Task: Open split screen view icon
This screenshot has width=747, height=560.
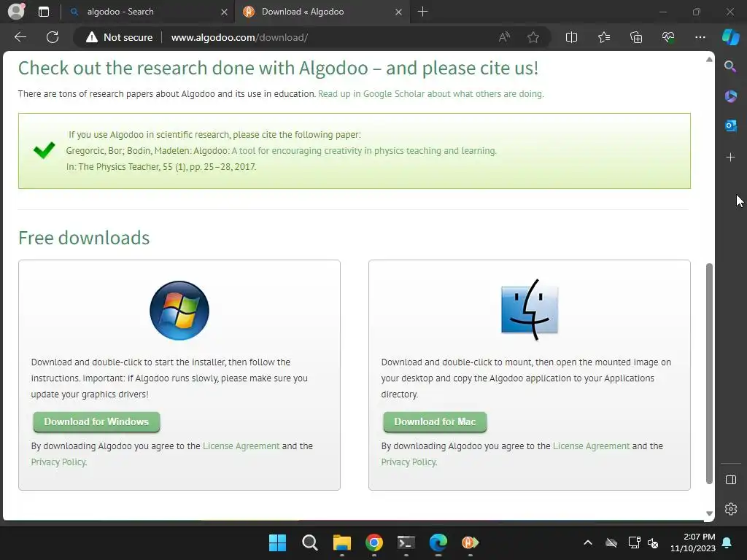Action: click(571, 37)
